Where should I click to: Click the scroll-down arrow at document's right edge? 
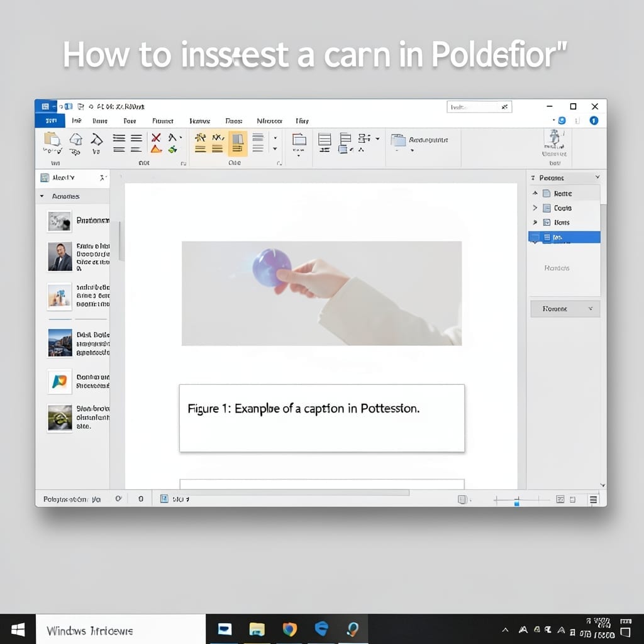(x=602, y=485)
